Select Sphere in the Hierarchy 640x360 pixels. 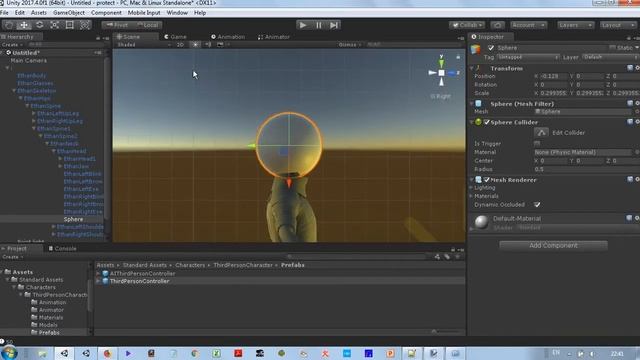click(73, 219)
